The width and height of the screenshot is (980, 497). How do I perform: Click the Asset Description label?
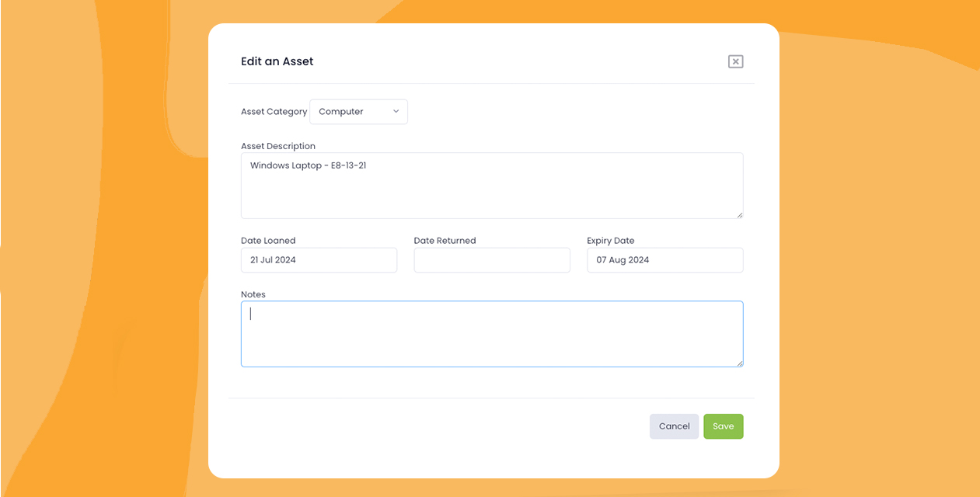(278, 145)
